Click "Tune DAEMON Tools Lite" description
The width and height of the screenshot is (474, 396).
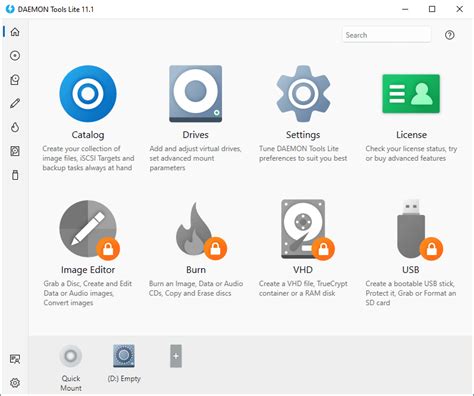click(303, 153)
